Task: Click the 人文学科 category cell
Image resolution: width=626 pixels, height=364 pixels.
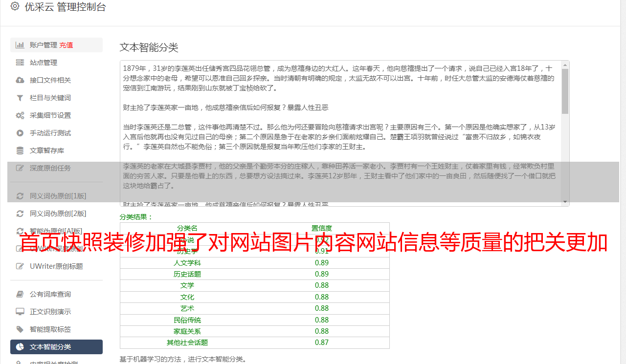Action: (187, 263)
